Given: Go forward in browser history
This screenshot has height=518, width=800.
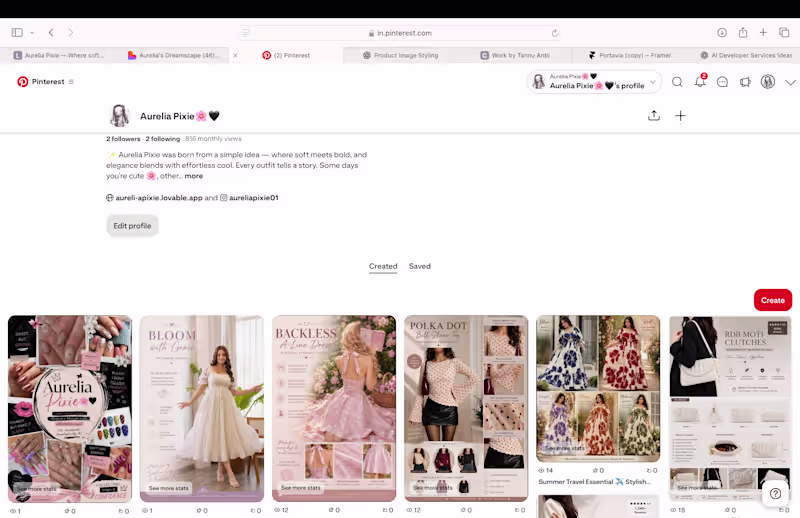Looking at the screenshot, I should pyautogui.click(x=70, y=33).
